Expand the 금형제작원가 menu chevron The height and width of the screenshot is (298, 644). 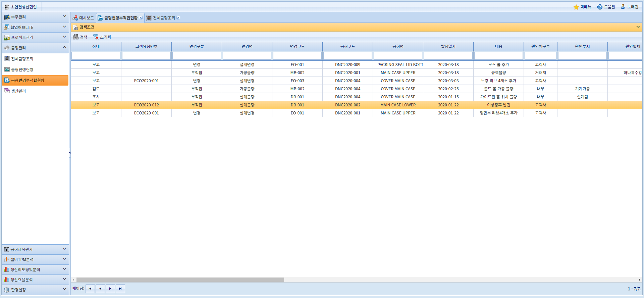(x=64, y=249)
